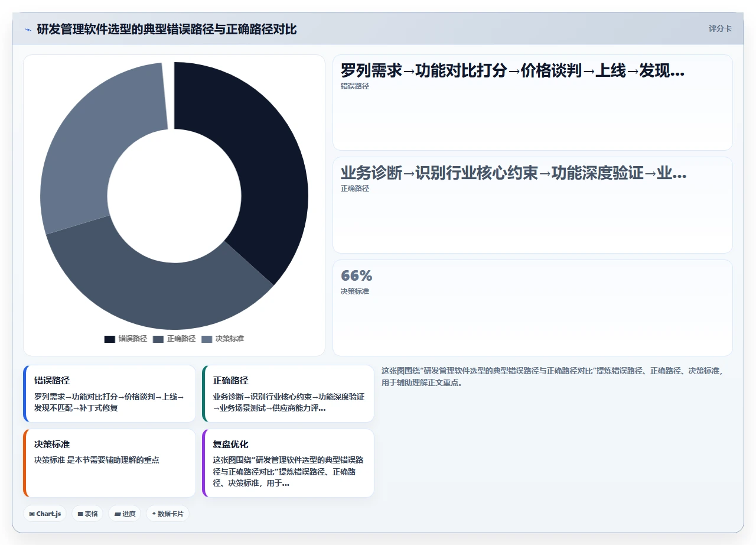
Task: Click the lightning icon beside the title
Action: coord(28,29)
